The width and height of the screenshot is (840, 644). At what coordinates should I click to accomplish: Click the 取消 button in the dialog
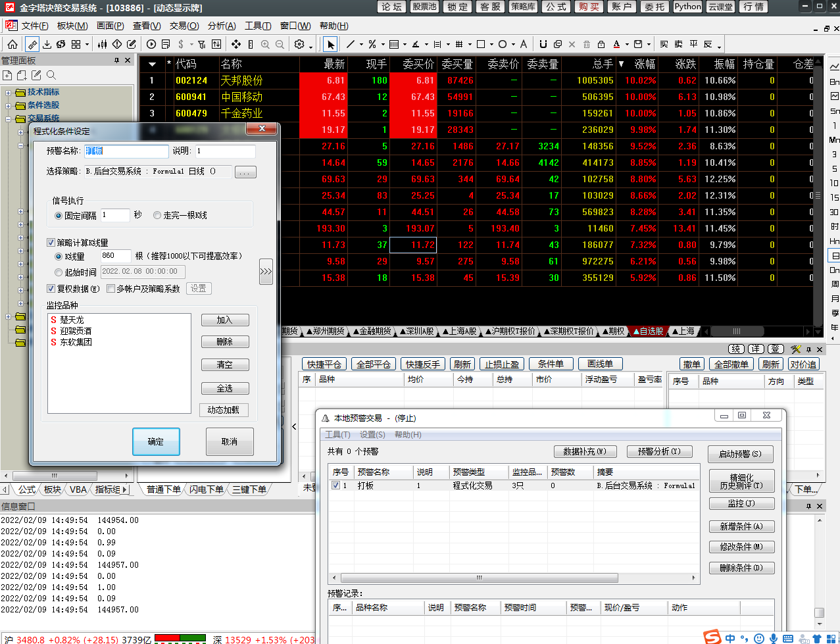pyautogui.click(x=230, y=441)
